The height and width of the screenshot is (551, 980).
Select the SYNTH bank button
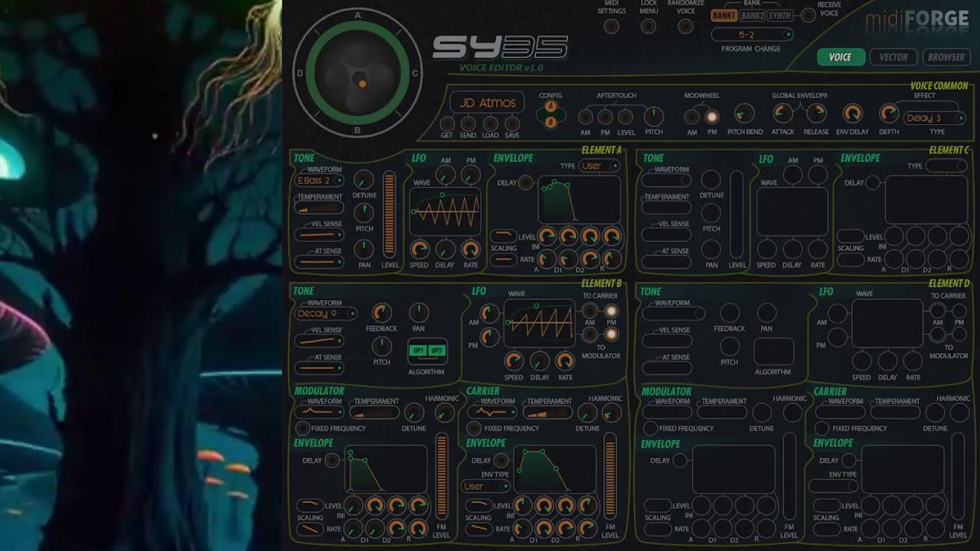[x=780, y=15]
